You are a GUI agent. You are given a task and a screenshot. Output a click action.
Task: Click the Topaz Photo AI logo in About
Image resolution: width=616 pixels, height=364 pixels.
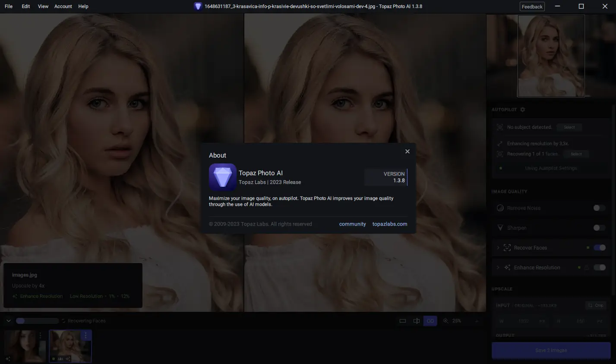point(222,177)
